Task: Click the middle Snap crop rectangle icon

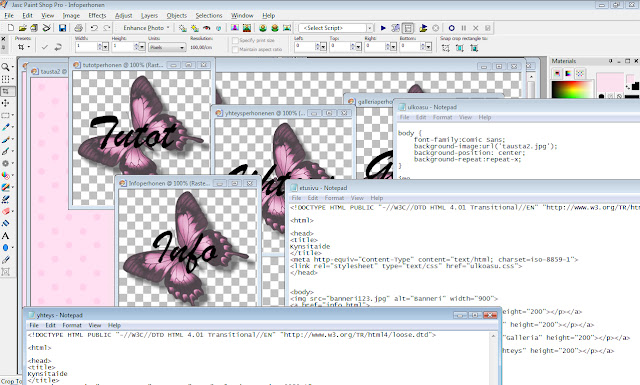Action: 460,48
